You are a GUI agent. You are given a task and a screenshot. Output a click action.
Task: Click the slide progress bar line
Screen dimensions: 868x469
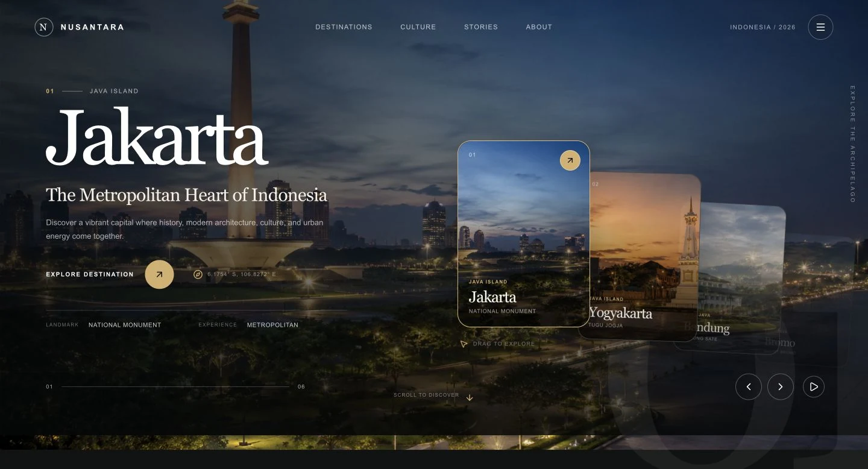175,386
